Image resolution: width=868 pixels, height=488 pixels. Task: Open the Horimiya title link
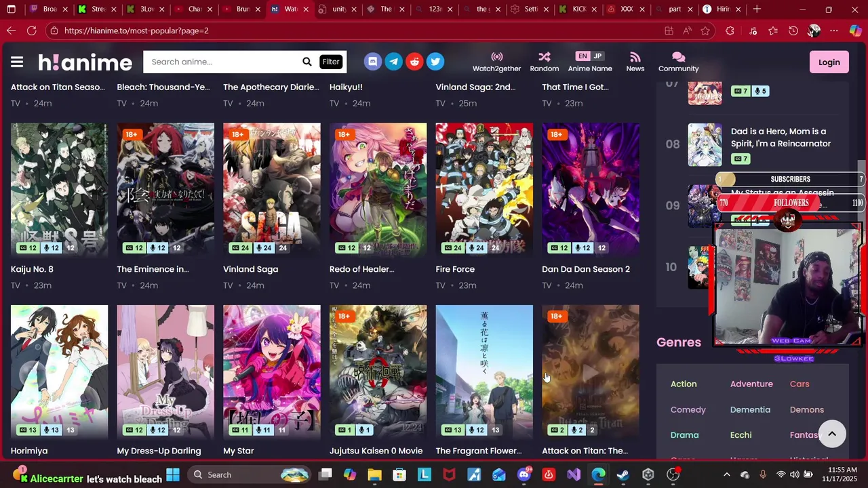click(29, 451)
